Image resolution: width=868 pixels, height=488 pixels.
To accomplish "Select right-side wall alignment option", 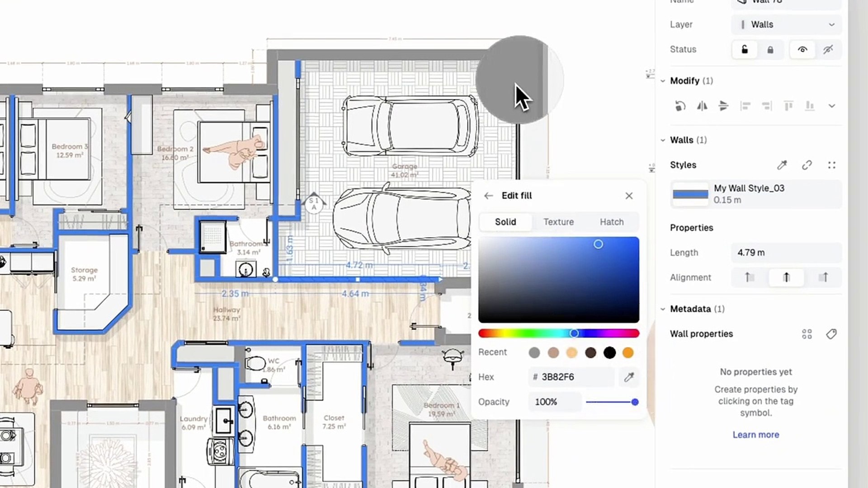I will (824, 277).
